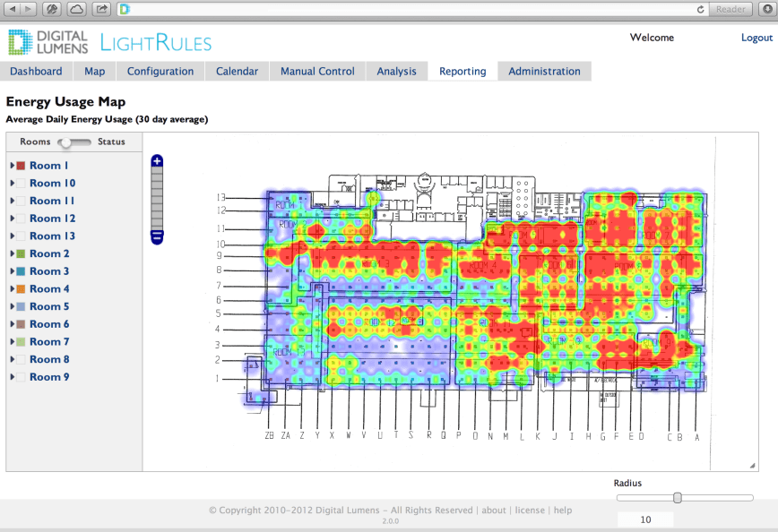The image size is (778, 532).
Task: Open the Manual Control tab
Action: pyautogui.click(x=318, y=71)
